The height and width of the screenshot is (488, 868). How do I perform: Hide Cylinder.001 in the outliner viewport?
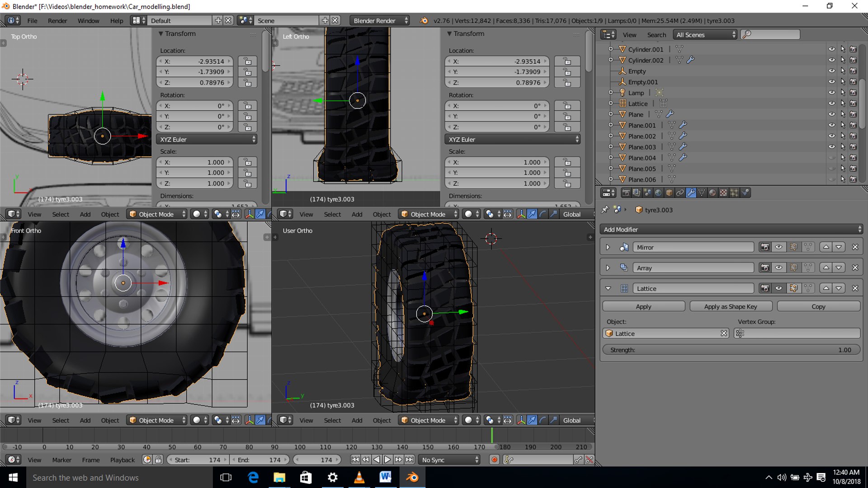[831, 49]
